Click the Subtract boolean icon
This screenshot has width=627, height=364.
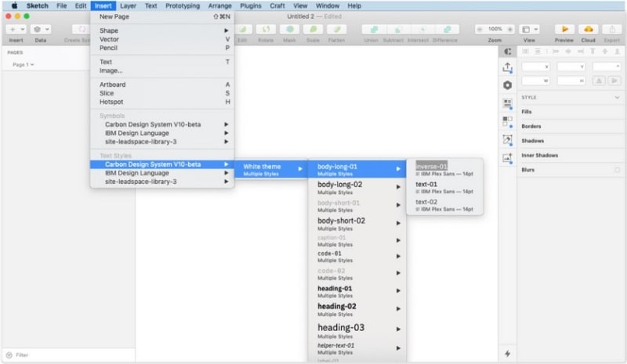tap(397, 29)
